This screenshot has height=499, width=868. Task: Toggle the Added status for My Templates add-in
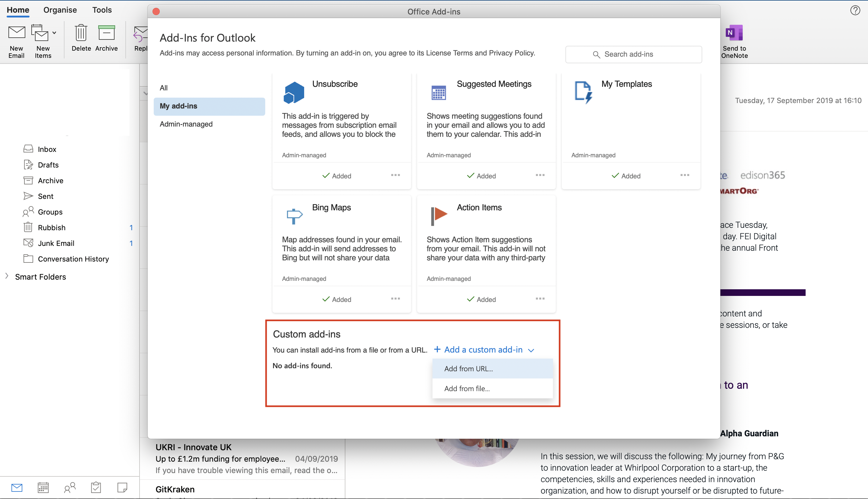tap(626, 176)
